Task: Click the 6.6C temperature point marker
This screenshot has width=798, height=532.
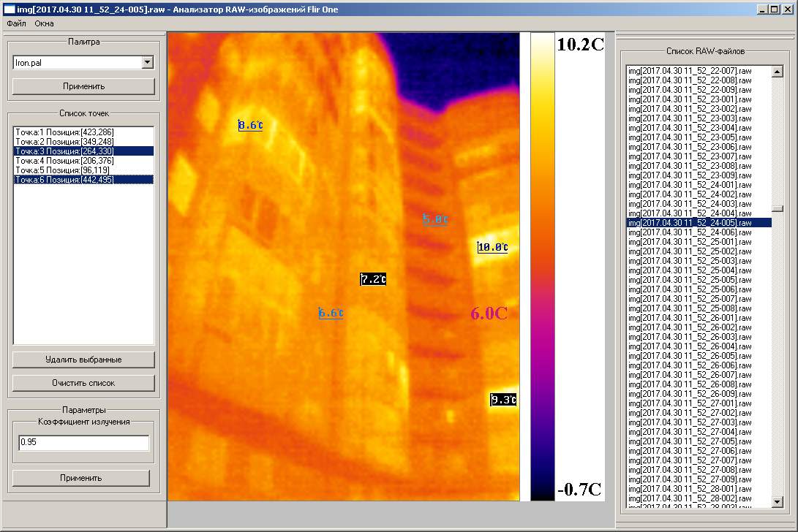Action: point(331,313)
